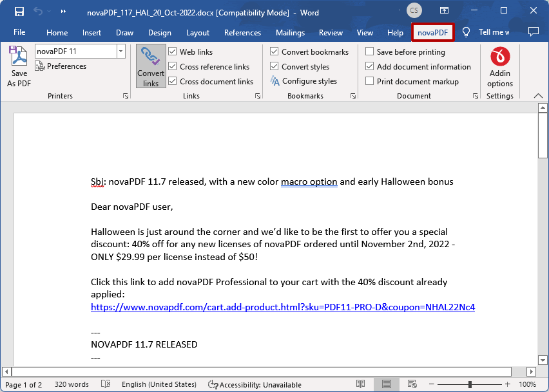
Task: Click the vertical scrollbar up arrow
Action: coord(543,107)
